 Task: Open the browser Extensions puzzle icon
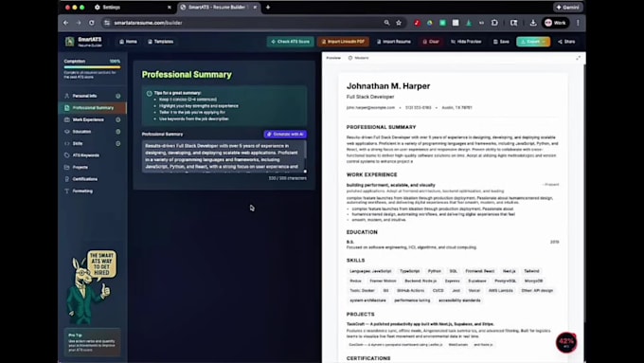point(494,23)
